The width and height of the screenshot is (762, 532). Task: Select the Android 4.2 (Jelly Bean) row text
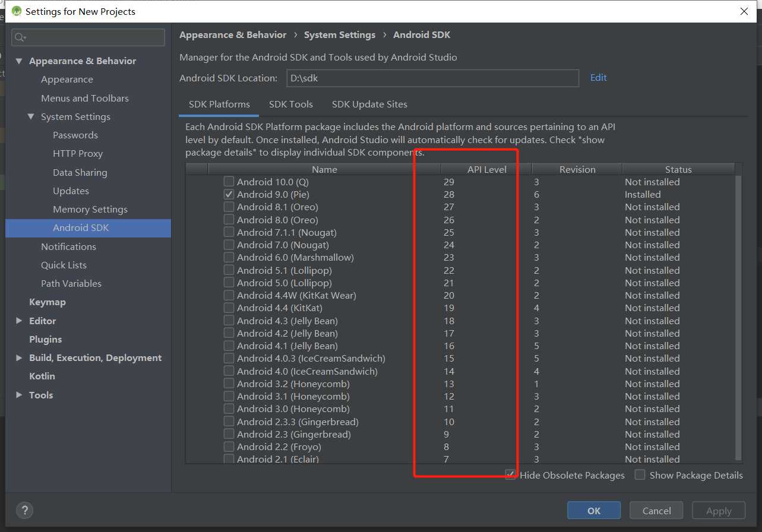[287, 333]
